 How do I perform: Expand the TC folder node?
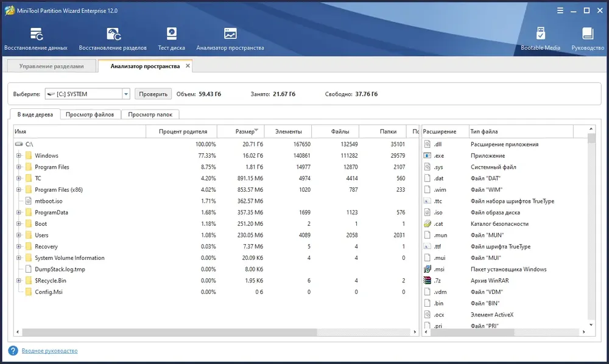click(18, 178)
